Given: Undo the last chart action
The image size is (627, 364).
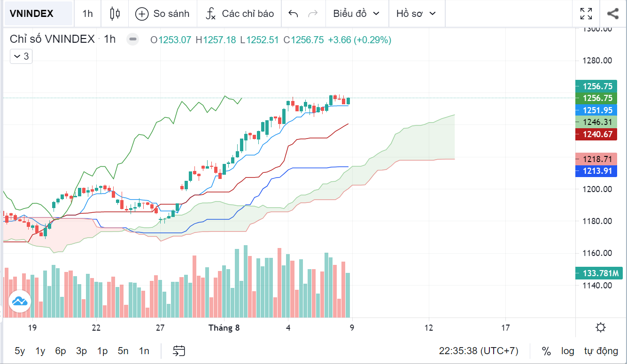Looking at the screenshot, I should (293, 14).
